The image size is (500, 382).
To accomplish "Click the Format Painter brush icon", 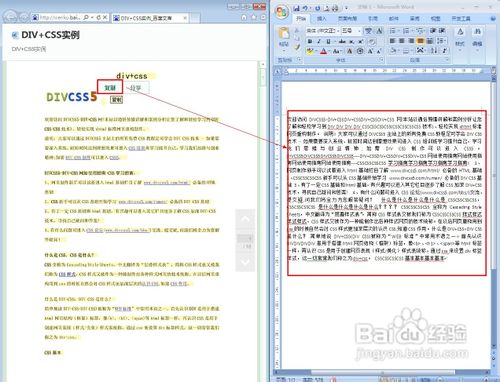I will (297, 47).
